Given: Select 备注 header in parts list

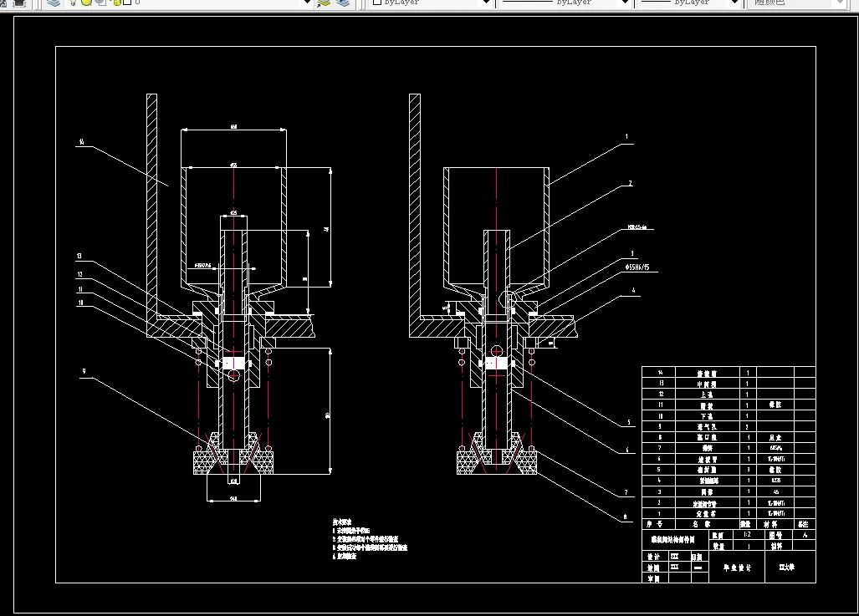Looking at the screenshot, I should (803, 525).
